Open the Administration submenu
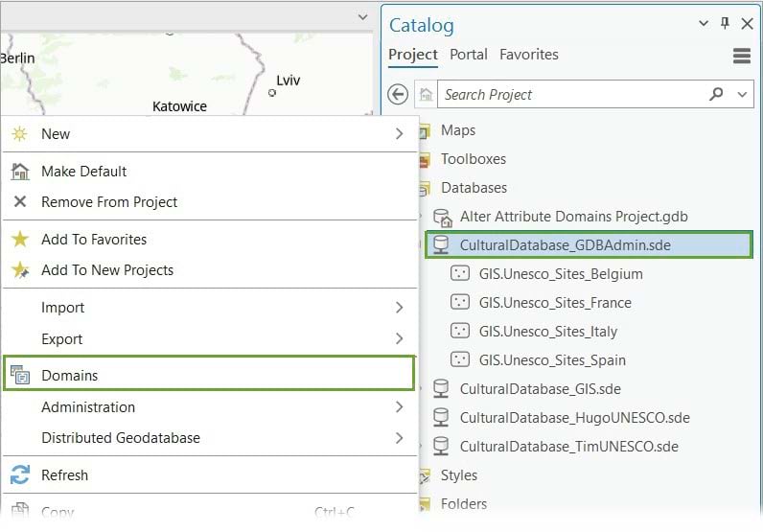Screen dimensions: 763x532 [209, 407]
